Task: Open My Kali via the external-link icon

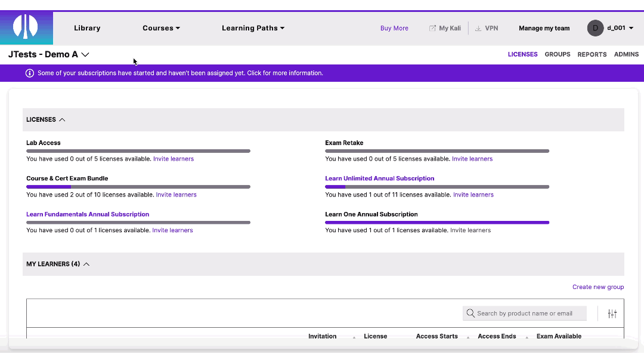Action: [432, 27]
